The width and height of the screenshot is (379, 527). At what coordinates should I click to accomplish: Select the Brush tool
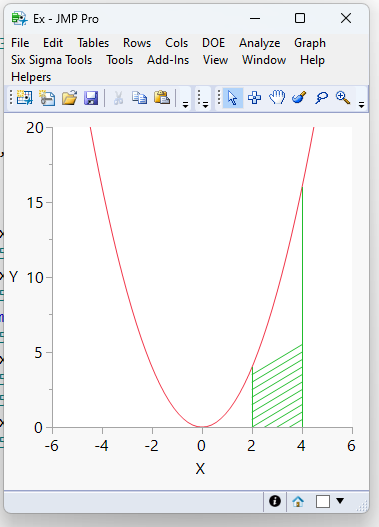pyautogui.click(x=299, y=97)
